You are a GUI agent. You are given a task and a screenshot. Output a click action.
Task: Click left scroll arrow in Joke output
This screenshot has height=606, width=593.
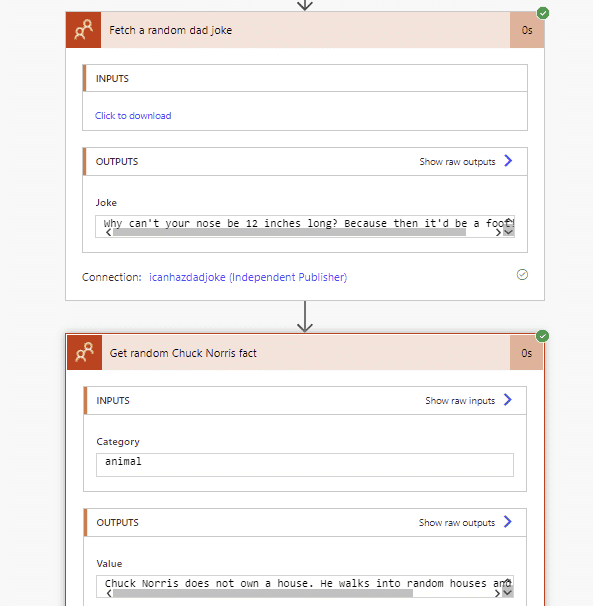click(109, 232)
